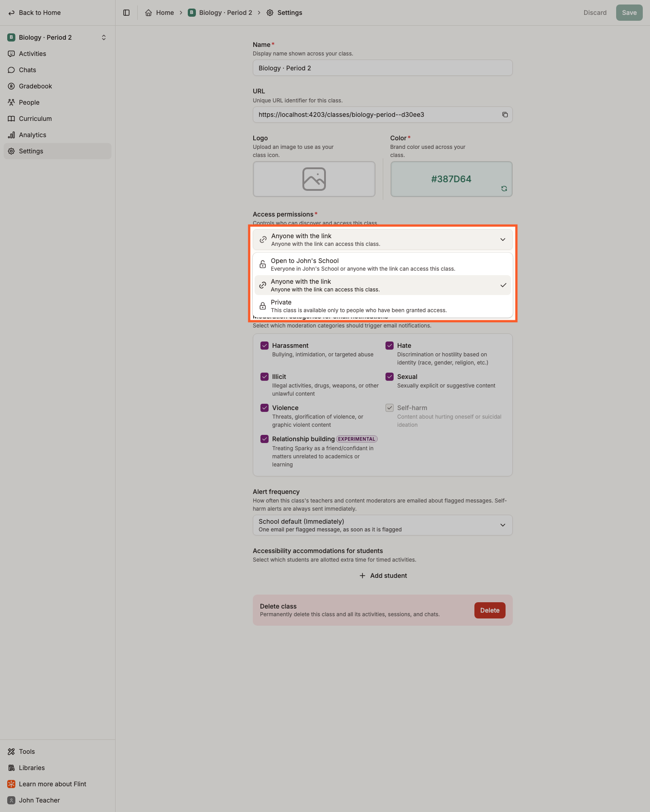Click the green B class badge in breadcrumb
Screen dimensions: 650x812
click(x=192, y=13)
